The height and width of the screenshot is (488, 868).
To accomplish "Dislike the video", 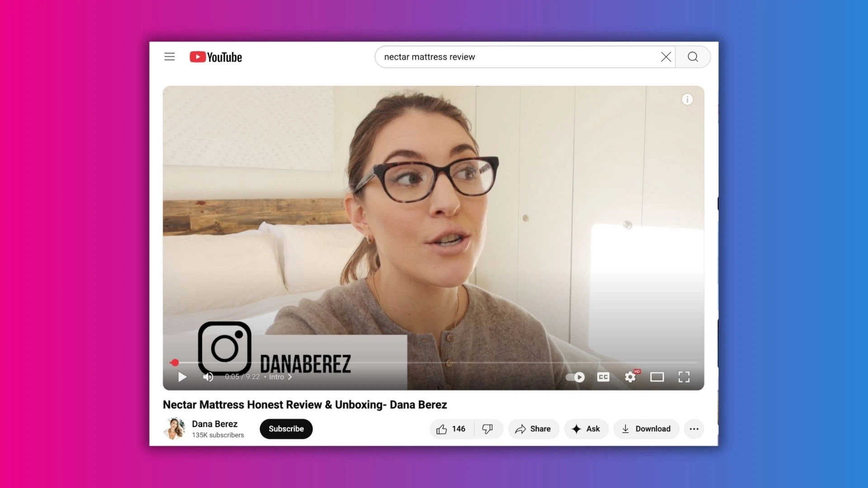I will point(488,429).
